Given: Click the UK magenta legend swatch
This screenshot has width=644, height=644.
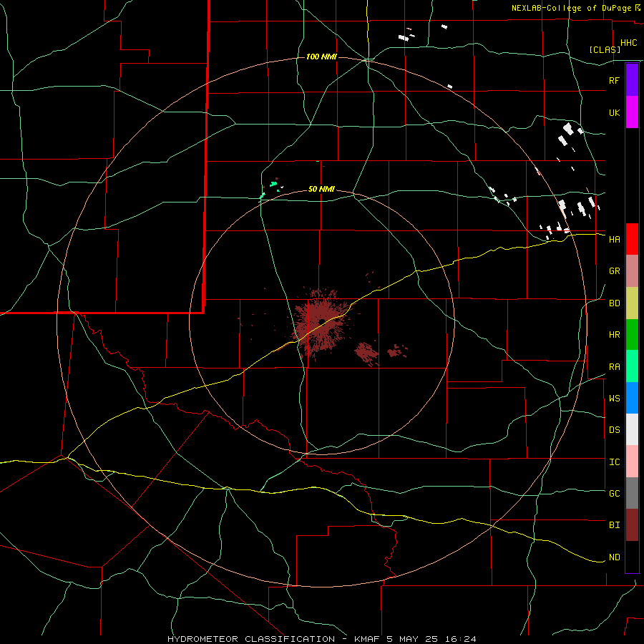Looking at the screenshot, I should 632,112.
